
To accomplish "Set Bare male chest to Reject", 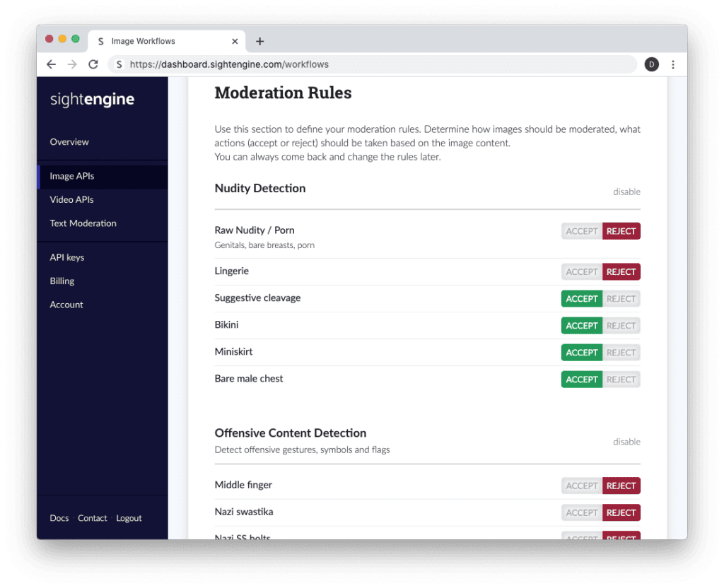I will tap(621, 380).
